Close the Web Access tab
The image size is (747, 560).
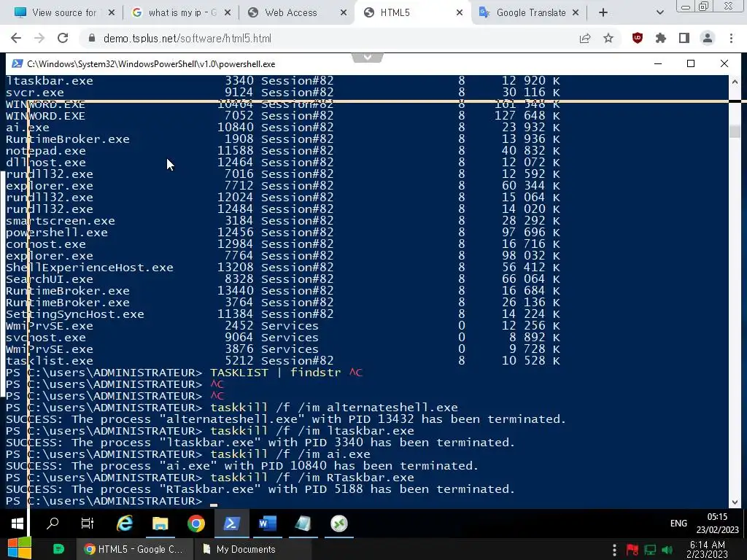coord(343,13)
